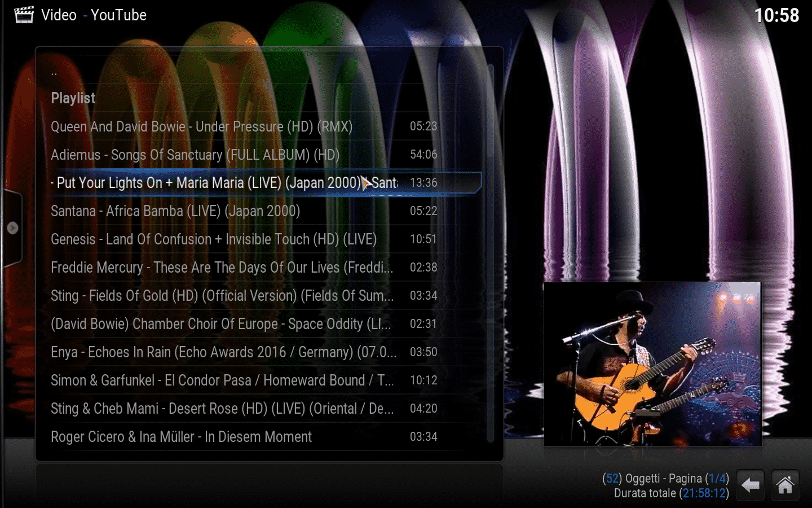Click the guitarist video thumbnail
The width and height of the screenshot is (812, 508).
point(652,364)
